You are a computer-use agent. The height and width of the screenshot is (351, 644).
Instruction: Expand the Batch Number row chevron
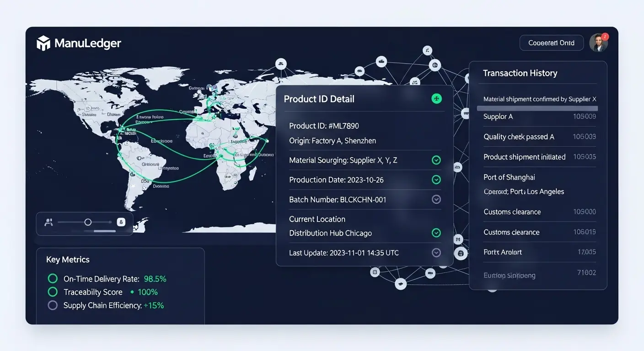point(436,199)
